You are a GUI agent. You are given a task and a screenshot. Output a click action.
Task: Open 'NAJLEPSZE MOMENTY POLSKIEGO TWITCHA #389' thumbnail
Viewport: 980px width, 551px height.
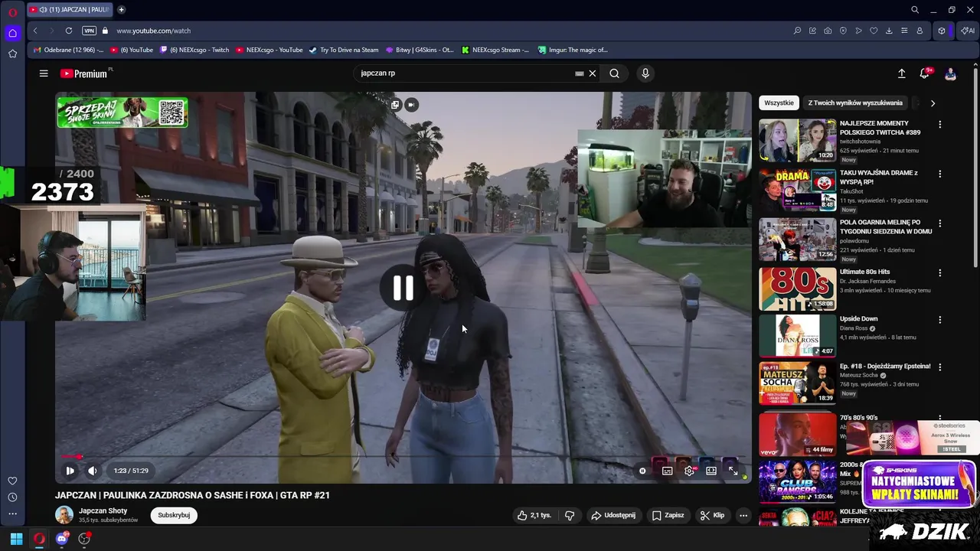[x=798, y=140]
